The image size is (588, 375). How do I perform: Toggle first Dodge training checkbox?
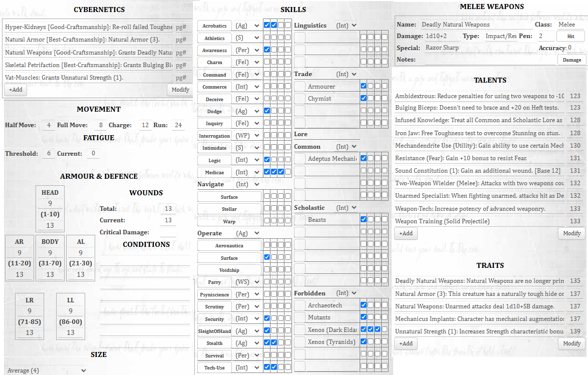267,111
